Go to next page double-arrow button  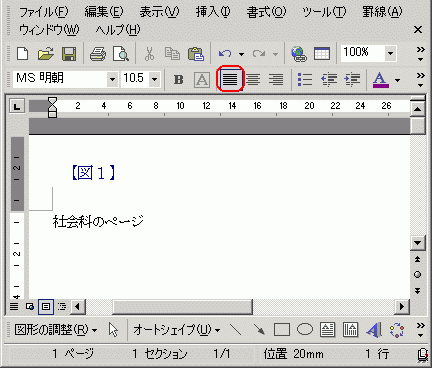[417, 291]
